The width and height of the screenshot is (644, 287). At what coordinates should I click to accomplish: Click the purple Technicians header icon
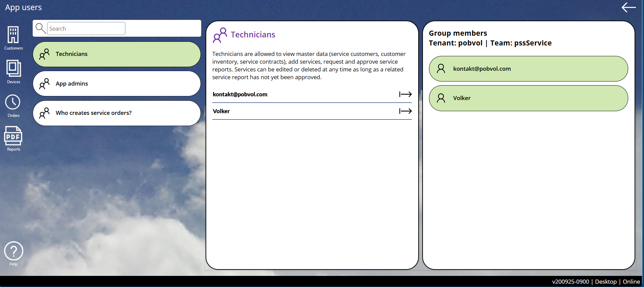point(220,35)
